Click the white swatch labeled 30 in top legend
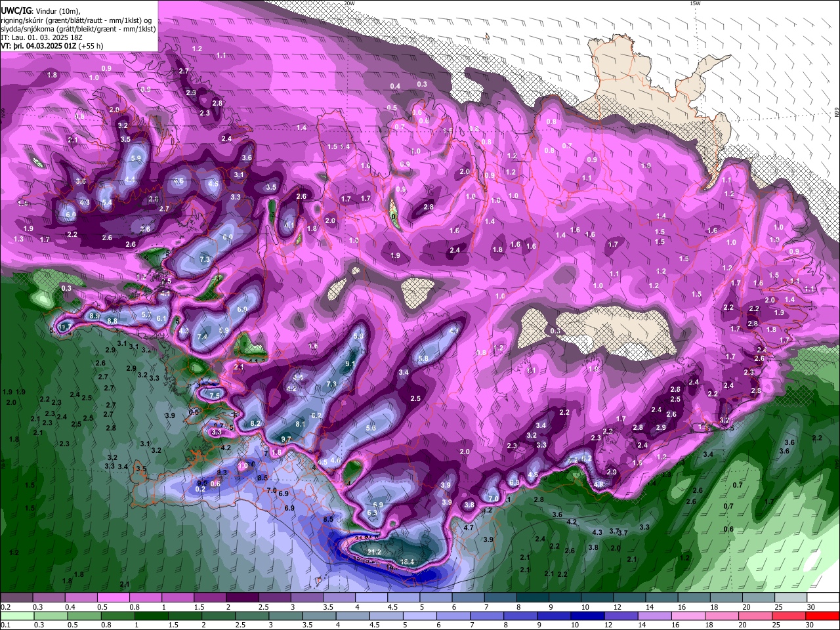840x630 pixels. tap(824, 598)
